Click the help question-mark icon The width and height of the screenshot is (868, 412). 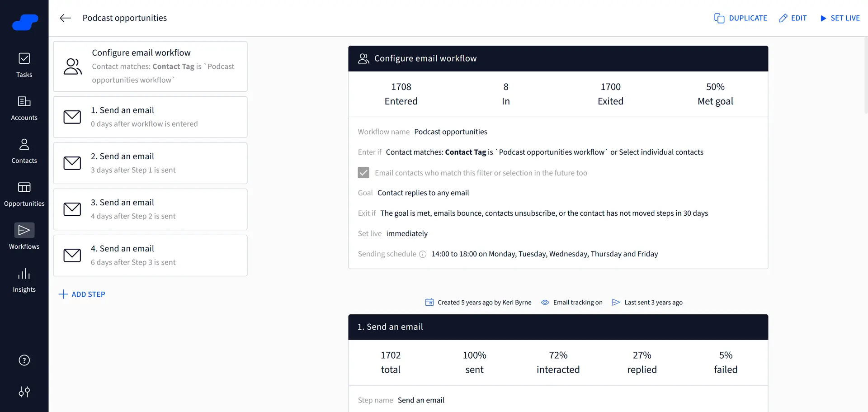click(24, 360)
